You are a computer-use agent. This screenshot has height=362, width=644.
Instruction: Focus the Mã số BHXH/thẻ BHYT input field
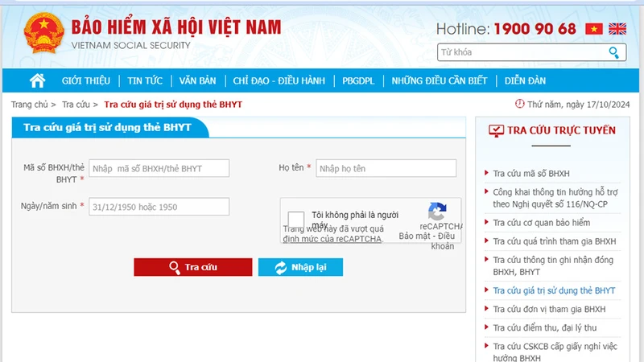(159, 168)
